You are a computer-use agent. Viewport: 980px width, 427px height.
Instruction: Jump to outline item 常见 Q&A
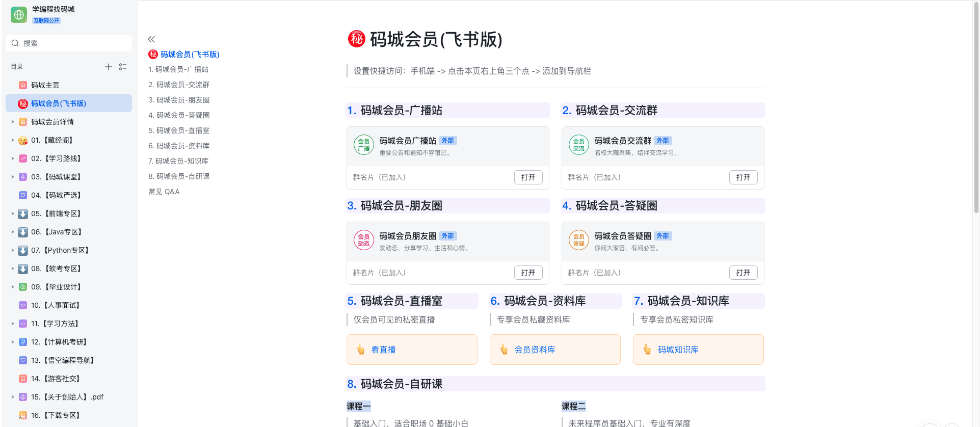[x=164, y=192]
